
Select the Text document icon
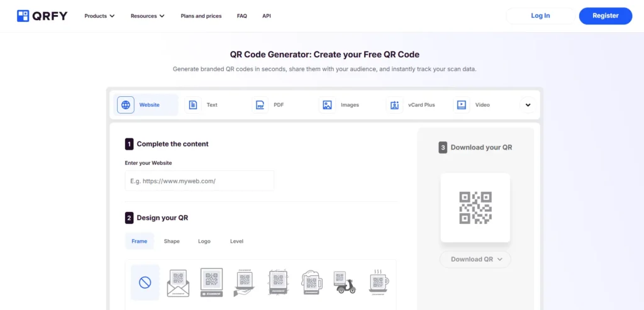pyautogui.click(x=192, y=105)
